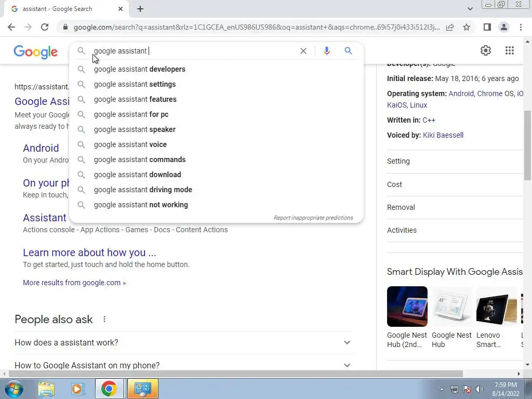Click the browser back arrow

point(11,27)
